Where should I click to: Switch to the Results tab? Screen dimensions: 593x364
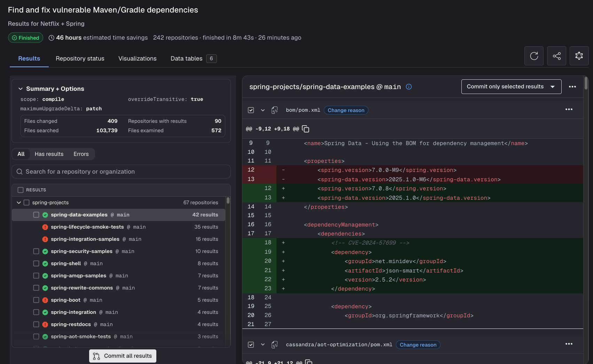[29, 58]
